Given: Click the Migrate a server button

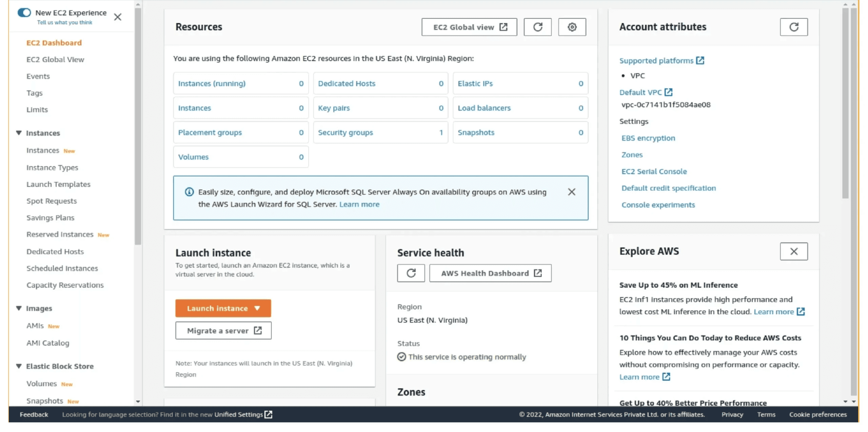Looking at the screenshot, I should [x=223, y=331].
